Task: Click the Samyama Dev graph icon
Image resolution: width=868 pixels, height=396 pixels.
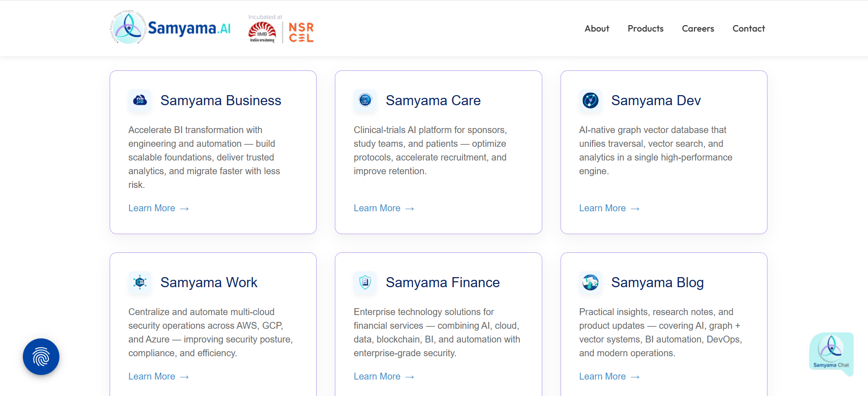Action: [590, 100]
